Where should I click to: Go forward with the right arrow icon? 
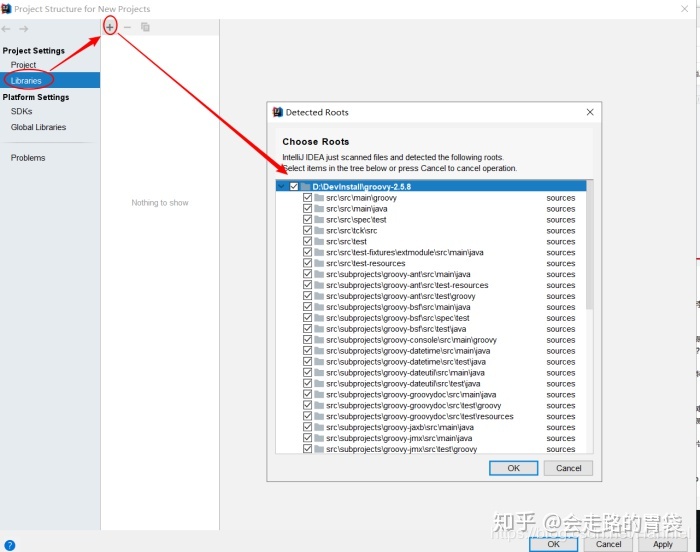click(x=24, y=29)
